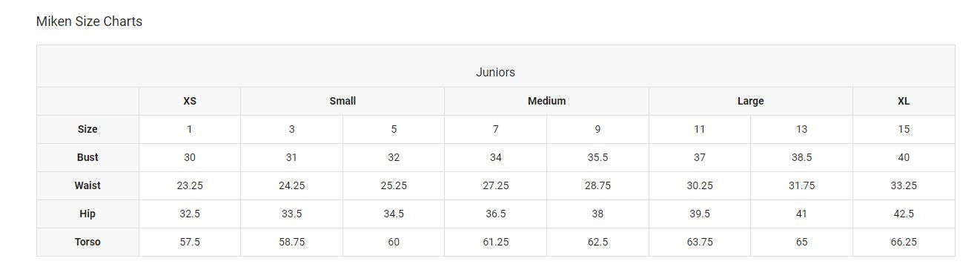Select the torso value 66.25 cell

pos(904,242)
